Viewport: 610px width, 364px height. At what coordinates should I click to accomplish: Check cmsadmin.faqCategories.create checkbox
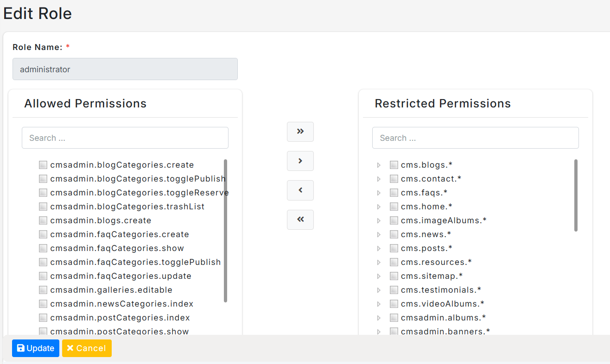click(x=43, y=234)
